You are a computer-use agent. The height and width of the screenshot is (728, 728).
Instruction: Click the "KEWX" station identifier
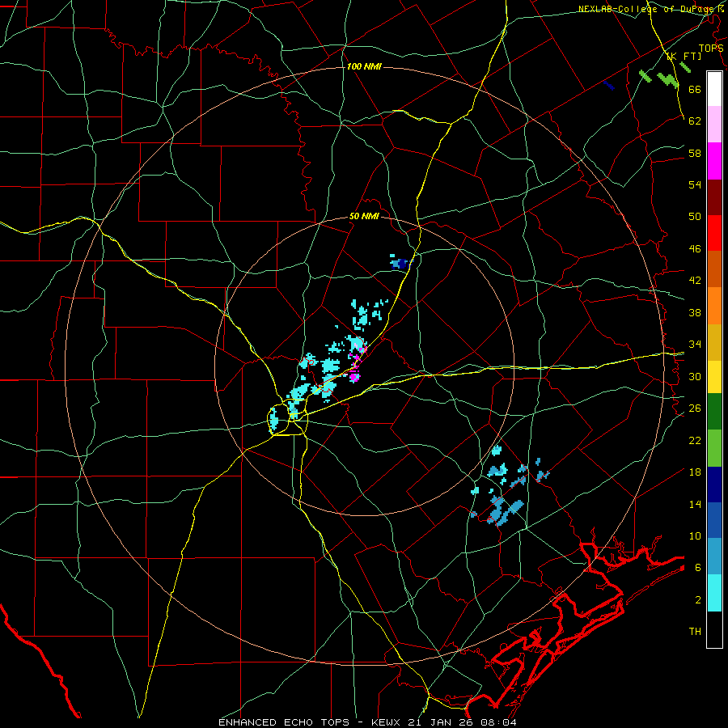tap(387, 722)
